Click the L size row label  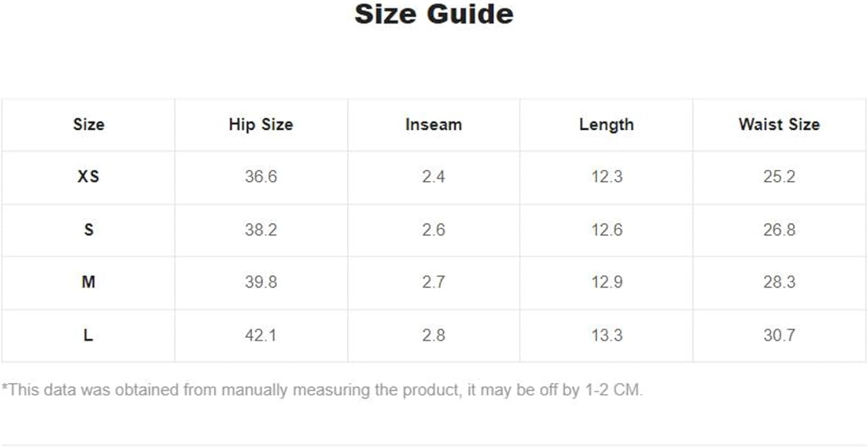coord(89,335)
